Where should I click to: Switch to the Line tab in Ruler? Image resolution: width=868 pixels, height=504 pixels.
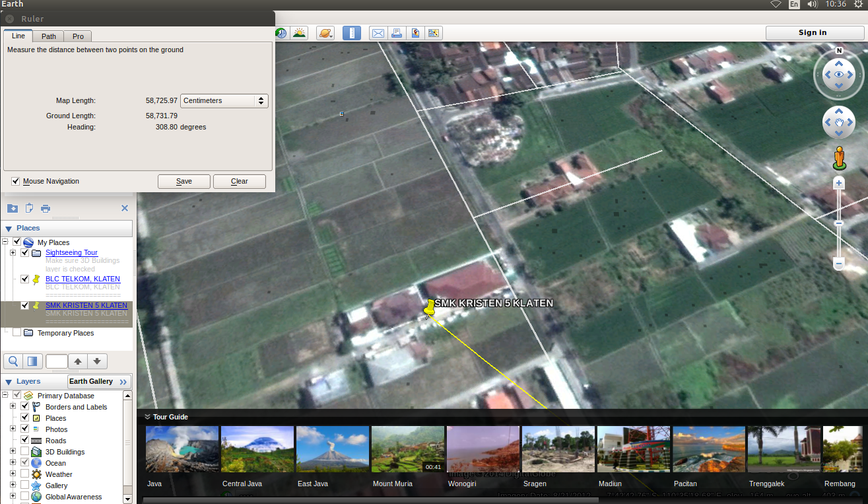(x=18, y=36)
